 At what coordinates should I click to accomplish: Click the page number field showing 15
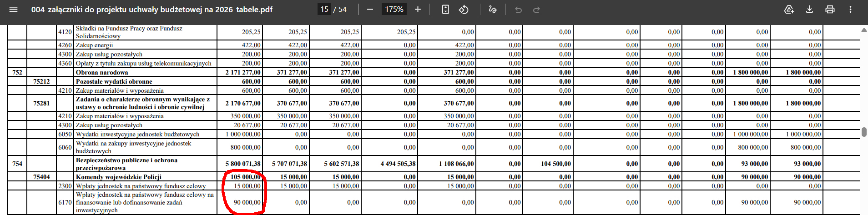tap(324, 10)
